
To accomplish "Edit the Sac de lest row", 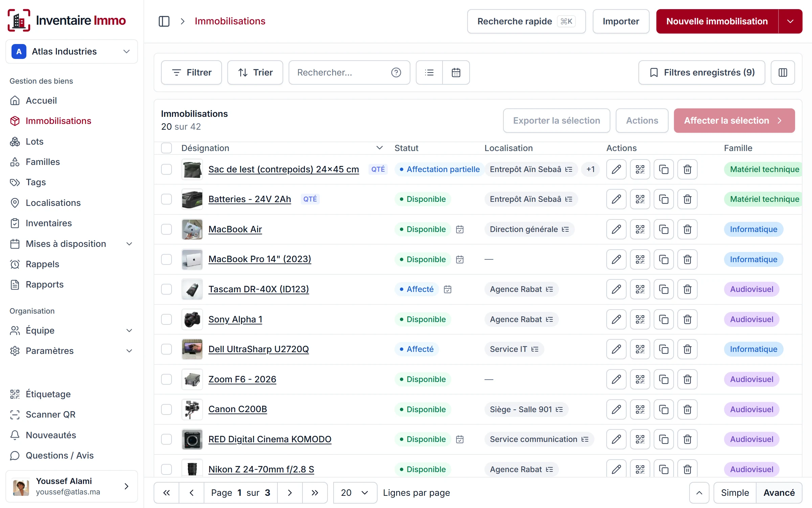I will click(616, 169).
